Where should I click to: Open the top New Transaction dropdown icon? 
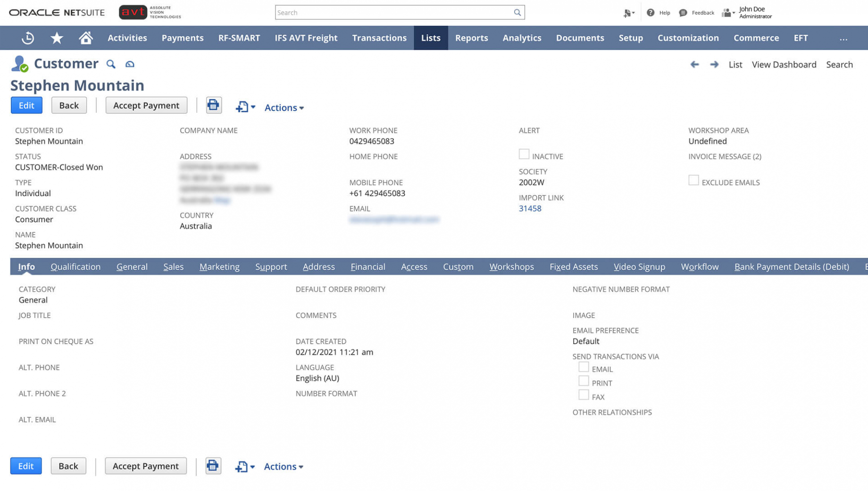pyautogui.click(x=245, y=107)
